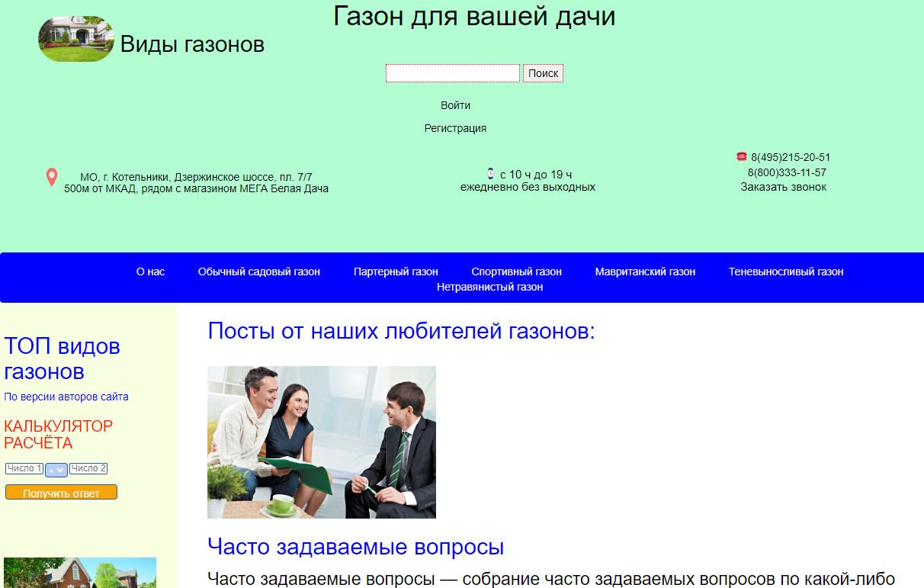Image resolution: width=924 pixels, height=588 pixels.
Task: Open Спортивный газон menu item
Action: point(516,272)
